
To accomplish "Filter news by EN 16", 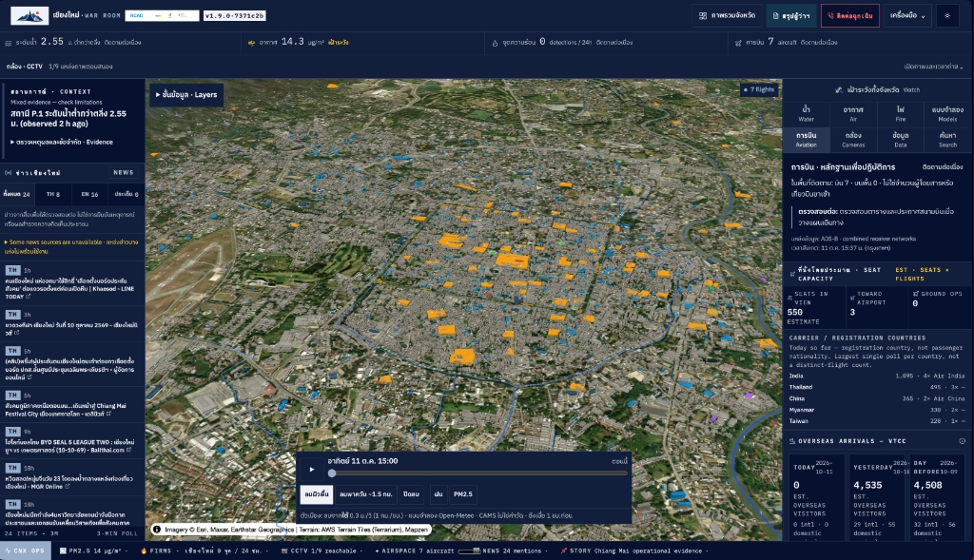I will tap(89, 194).
